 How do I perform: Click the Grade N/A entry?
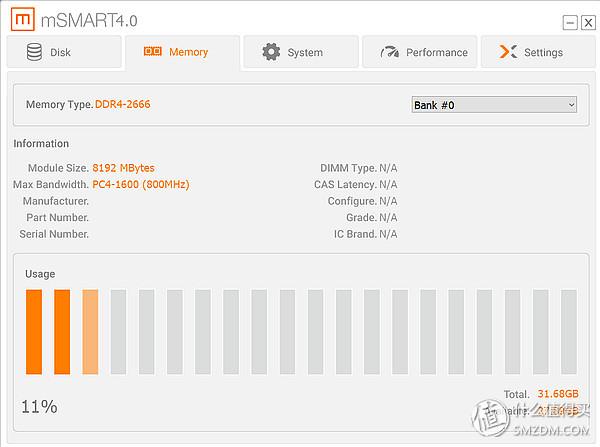[x=372, y=217]
